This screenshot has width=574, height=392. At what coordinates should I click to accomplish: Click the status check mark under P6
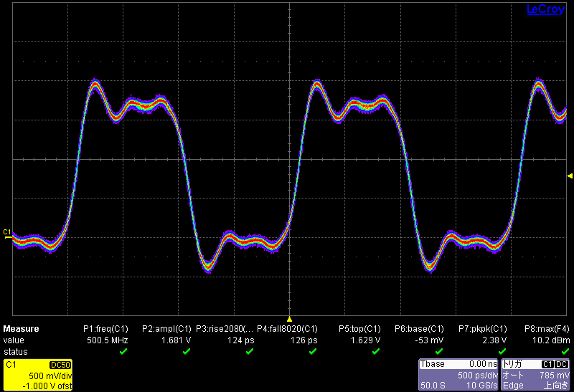tap(439, 351)
